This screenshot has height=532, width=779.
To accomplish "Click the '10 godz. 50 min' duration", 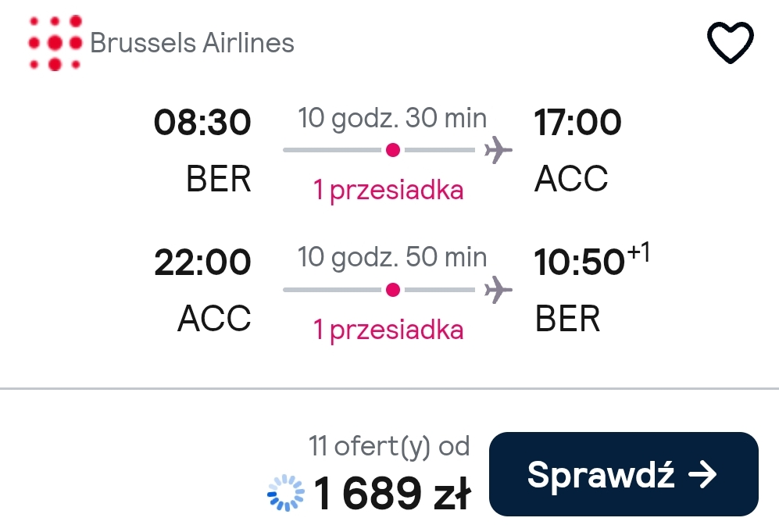I will coord(392,257).
